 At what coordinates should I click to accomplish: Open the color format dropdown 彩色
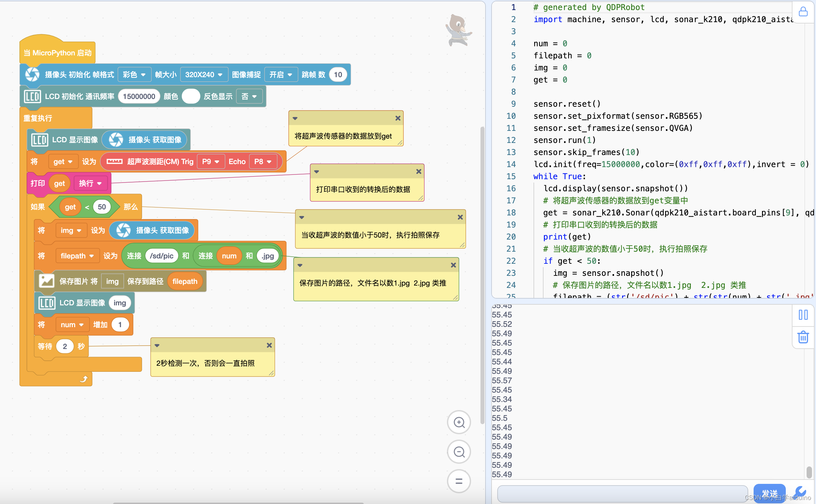click(134, 74)
